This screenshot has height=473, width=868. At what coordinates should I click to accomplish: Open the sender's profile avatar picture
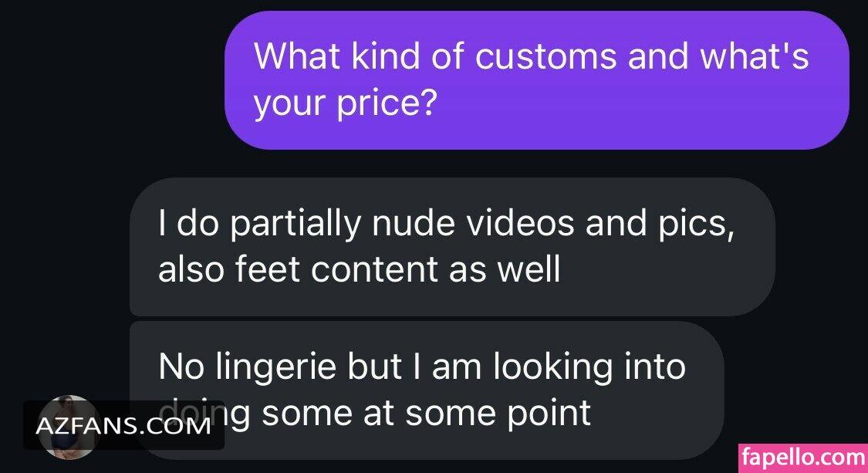coord(69,427)
